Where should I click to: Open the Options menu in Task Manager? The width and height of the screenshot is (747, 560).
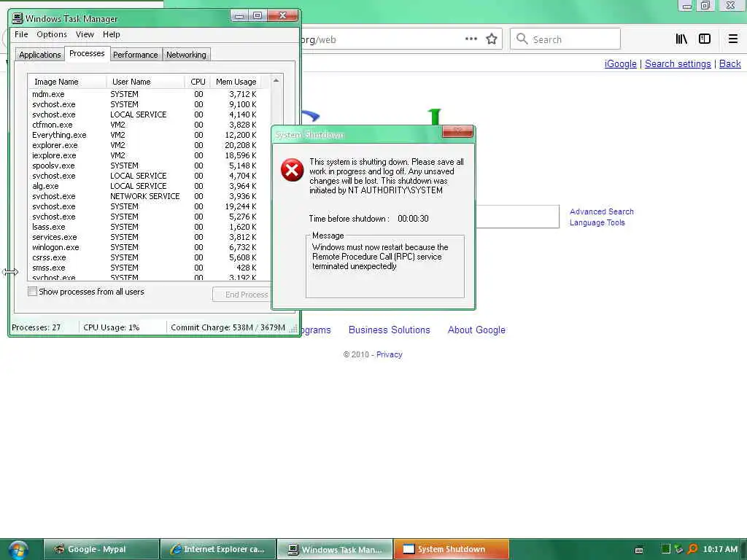(x=52, y=34)
